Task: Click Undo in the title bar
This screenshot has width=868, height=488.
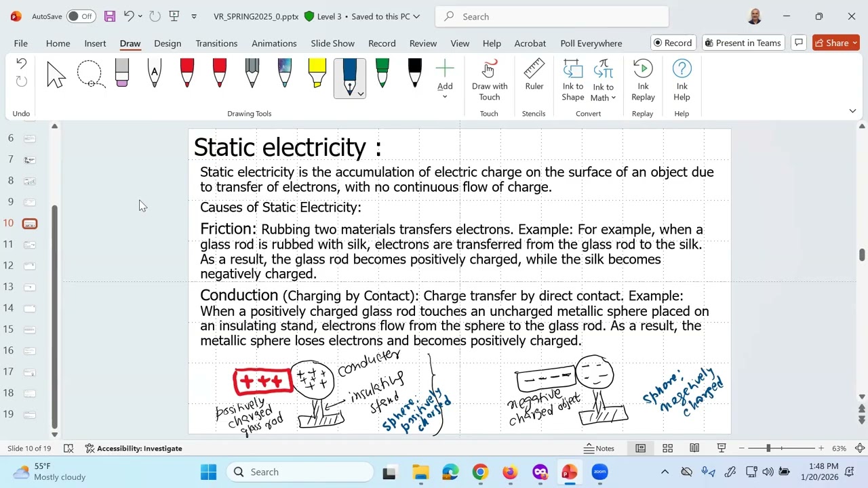Action: (x=128, y=16)
